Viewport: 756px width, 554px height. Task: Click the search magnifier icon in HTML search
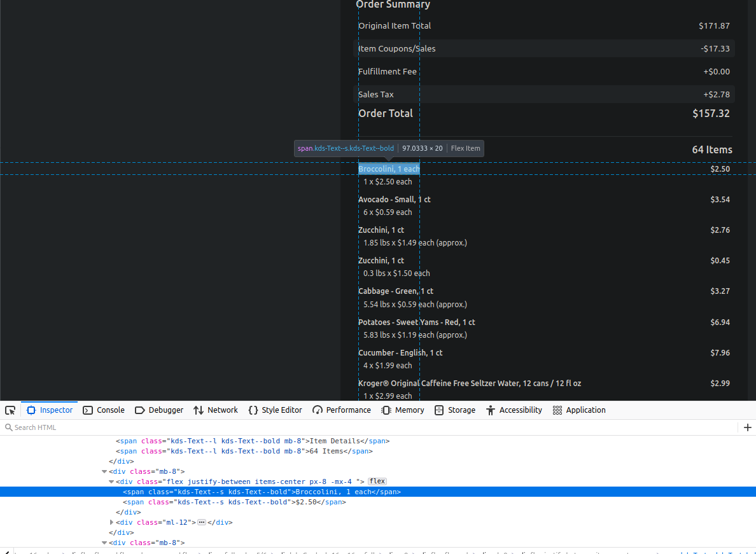[8, 428]
